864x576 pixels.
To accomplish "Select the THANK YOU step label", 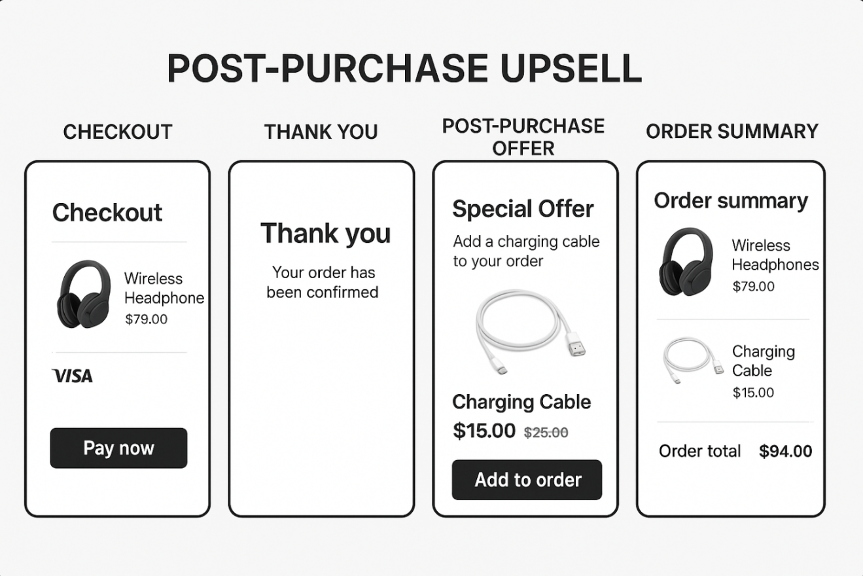I will click(321, 132).
